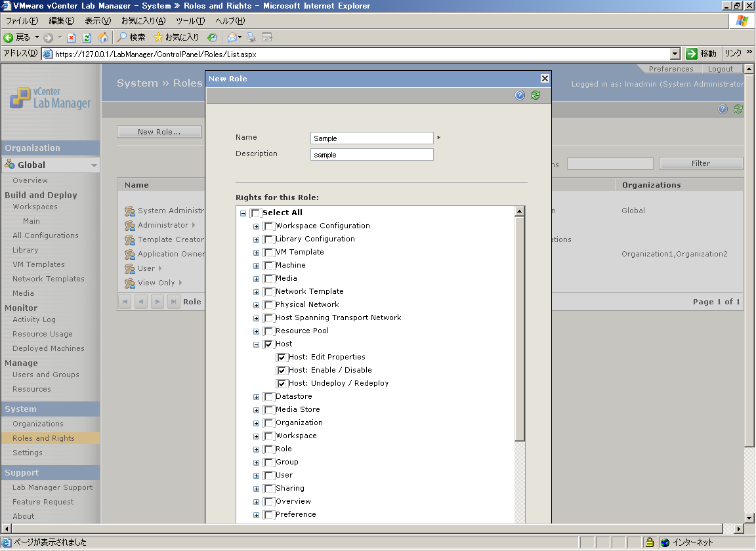Screen dimensions: 756x551
Task: Check the VM Template checkbox
Action: pyautogui.click(x=268, y=252)
